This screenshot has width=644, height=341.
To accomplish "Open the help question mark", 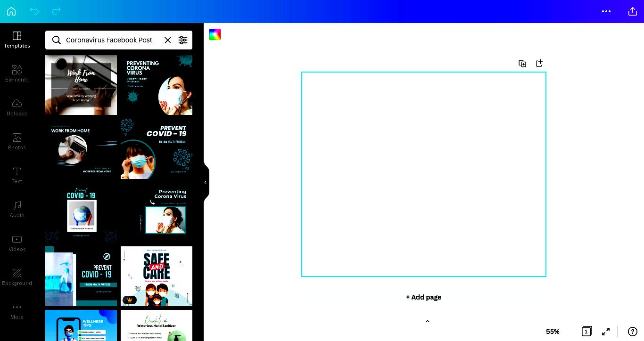I will coord(633,332).
